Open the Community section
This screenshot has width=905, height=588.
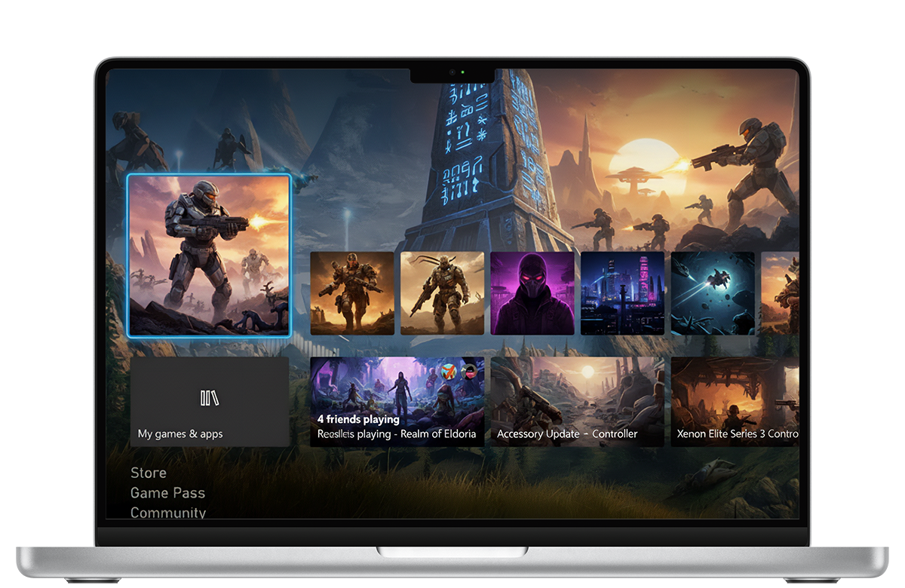168,512
